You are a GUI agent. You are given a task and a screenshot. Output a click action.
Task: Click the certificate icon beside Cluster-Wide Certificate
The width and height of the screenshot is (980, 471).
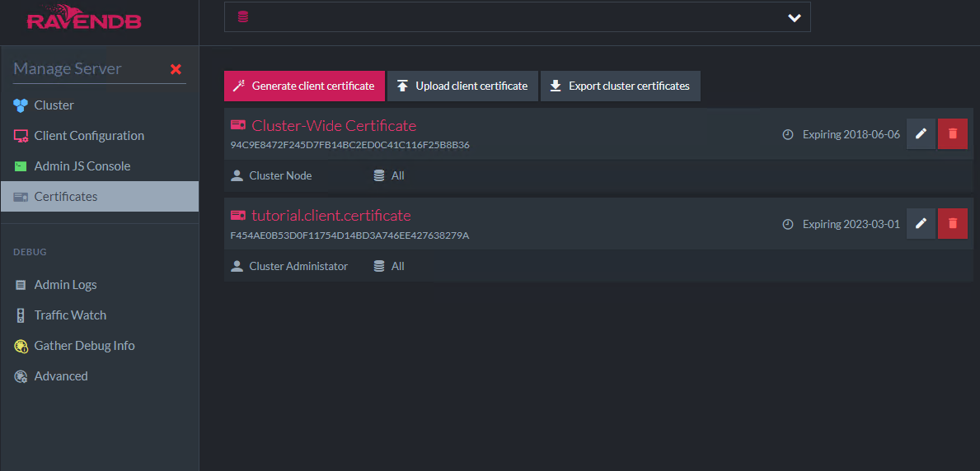238,125
